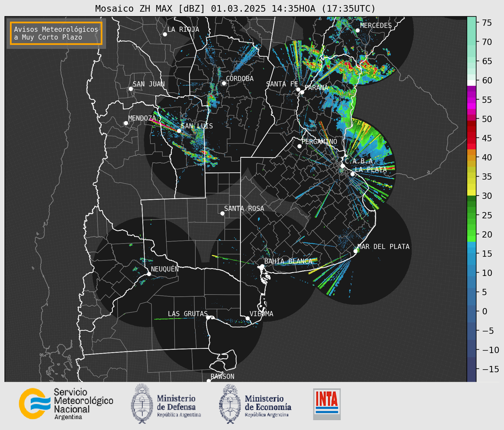Screen dimensions: 504x430
Task: Click the República Argentina text under Ministerio de Defensa
Action: tap(179, 415)
